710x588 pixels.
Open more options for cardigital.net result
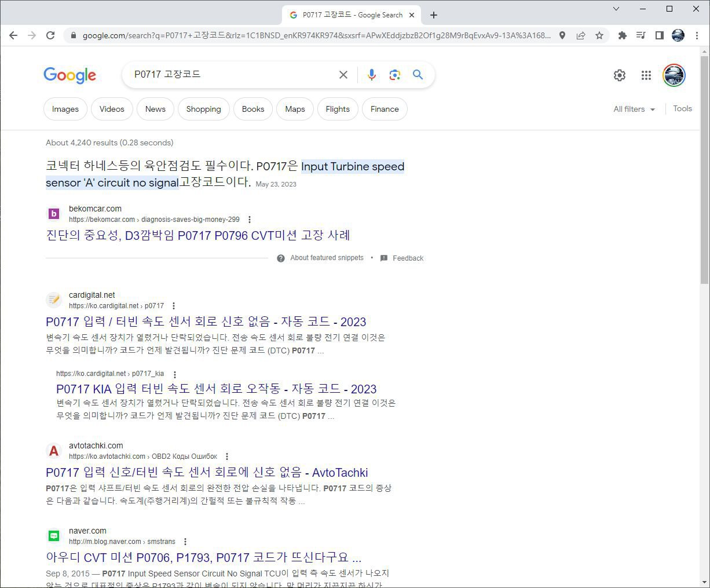point(174,306)
